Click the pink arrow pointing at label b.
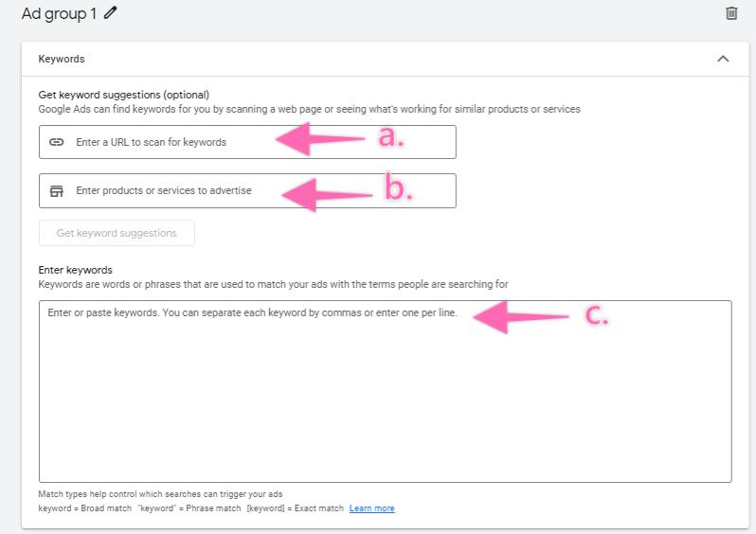756x534 pixels. (x=327, y=195)
